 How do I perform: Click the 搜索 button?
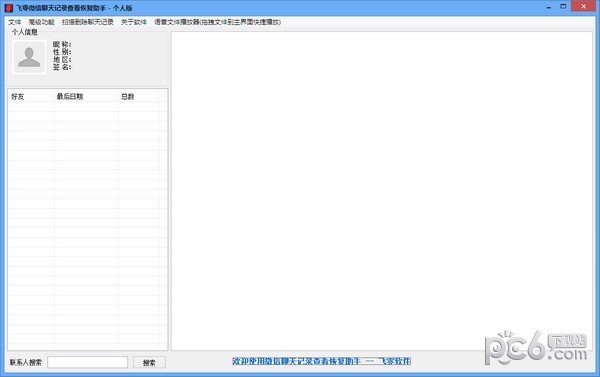pos(149,362)
